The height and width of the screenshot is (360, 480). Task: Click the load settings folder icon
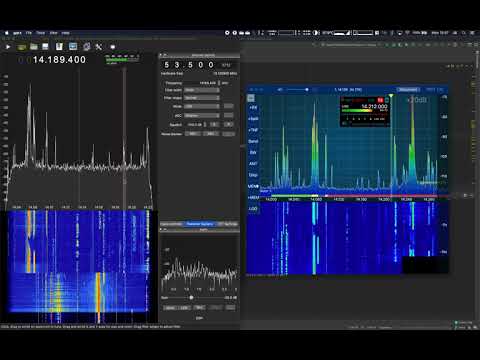coord(34,47)
